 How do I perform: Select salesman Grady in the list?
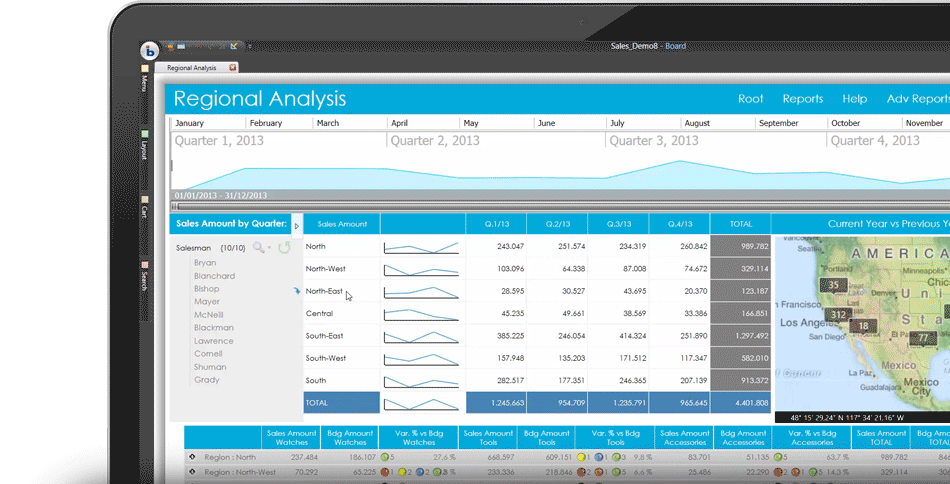coord(206,380)
